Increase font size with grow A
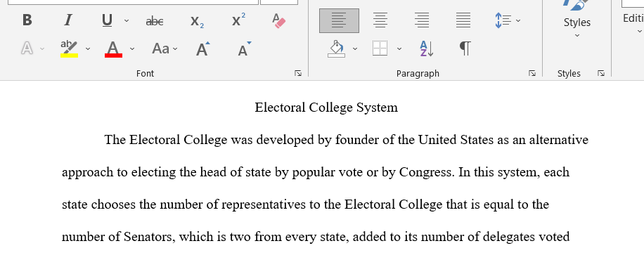This screenshot has height=260, width=644. click(202, 49)
